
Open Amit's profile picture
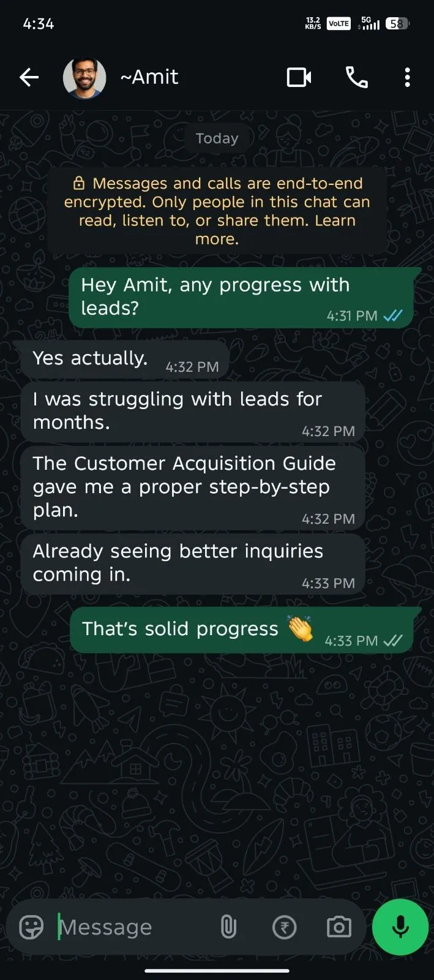(84, 78)
